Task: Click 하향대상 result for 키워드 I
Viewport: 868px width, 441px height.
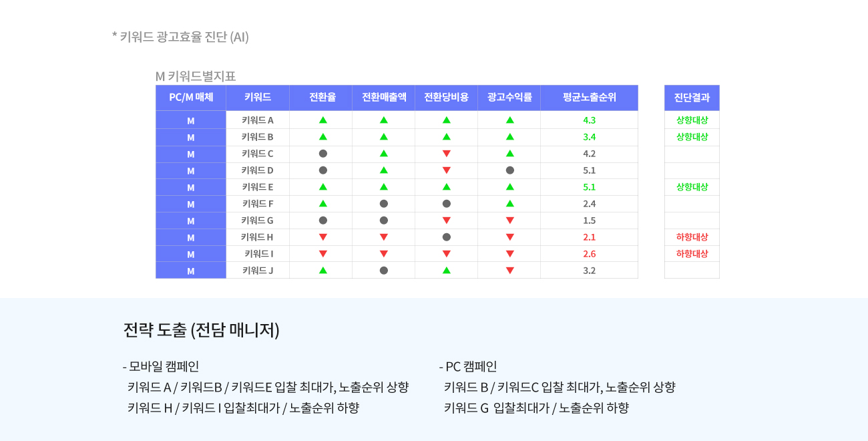Action: click(692, 254)
